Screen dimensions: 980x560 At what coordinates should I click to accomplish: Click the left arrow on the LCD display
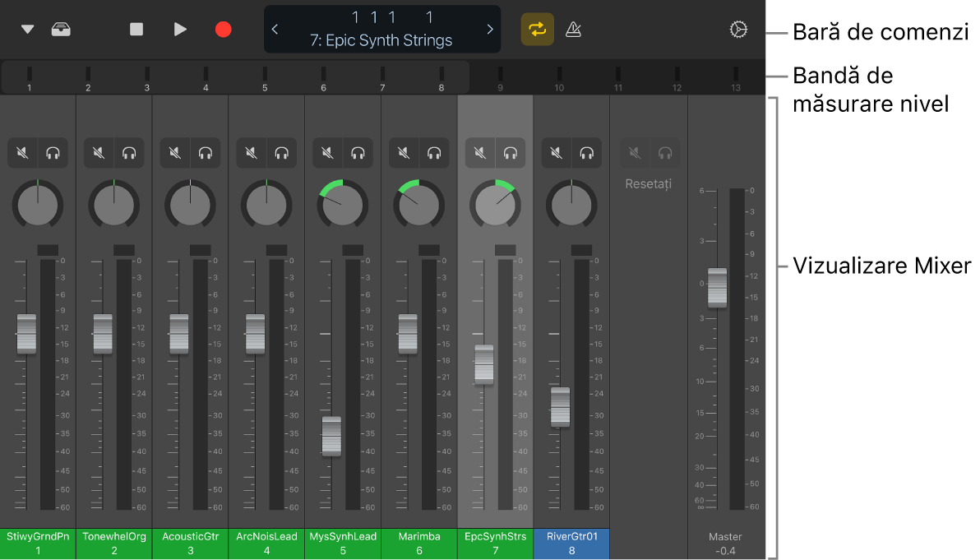coord(275,29)
